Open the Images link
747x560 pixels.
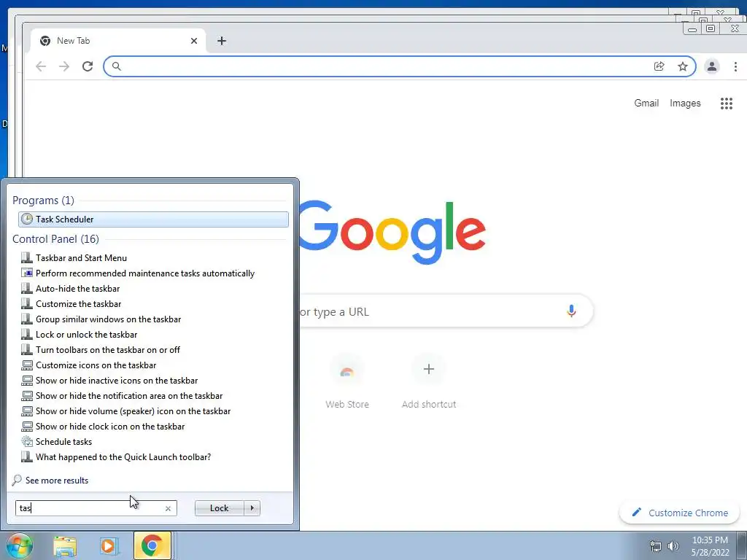point(685,103)
